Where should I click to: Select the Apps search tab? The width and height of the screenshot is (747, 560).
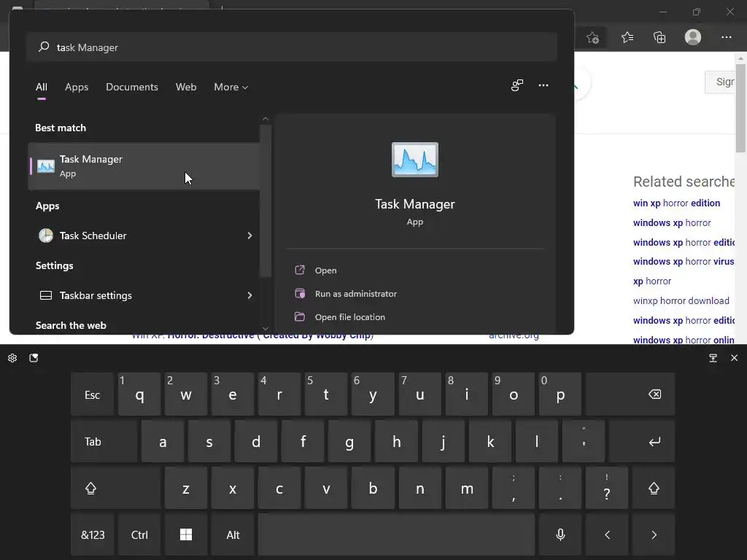click(77, 87)
